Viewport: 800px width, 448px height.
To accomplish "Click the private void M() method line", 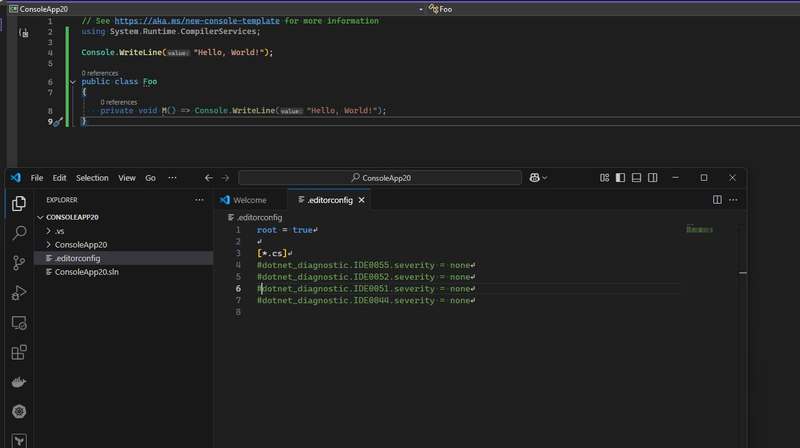I will coord(243,110).
